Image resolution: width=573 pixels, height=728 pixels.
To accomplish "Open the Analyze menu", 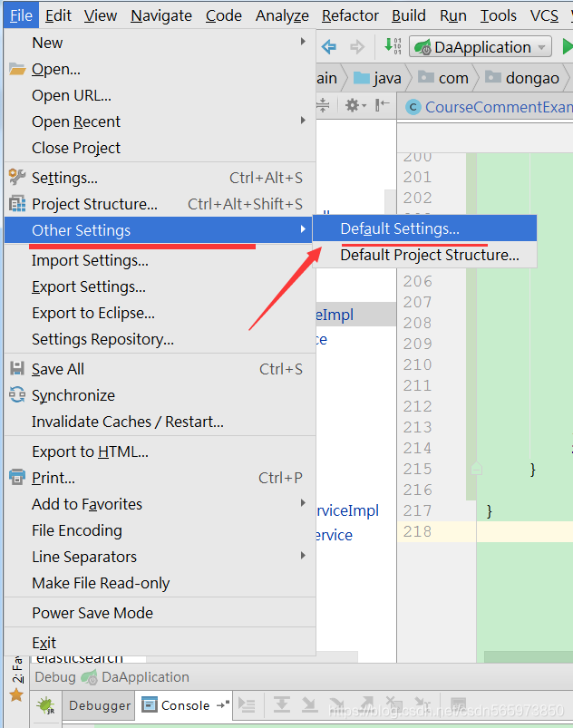I will [x=282, y=15].
